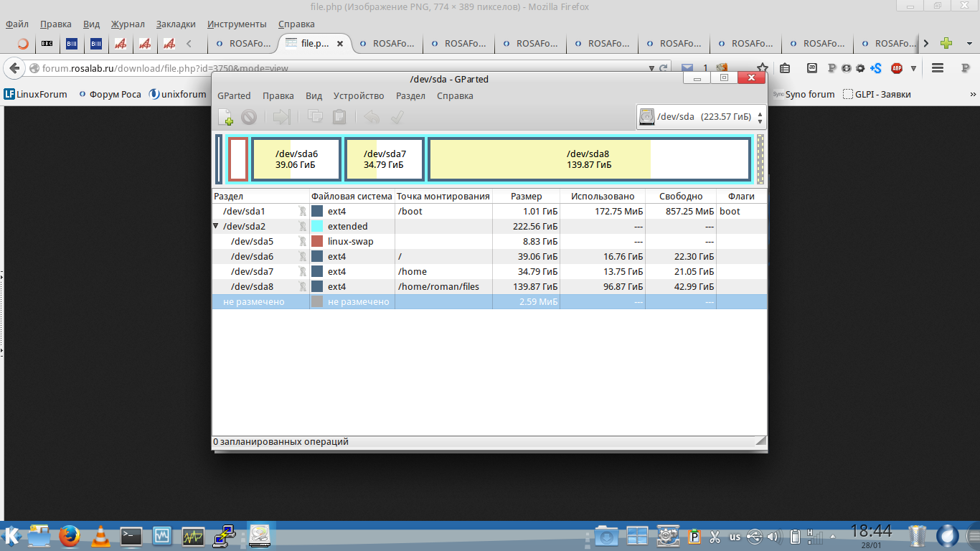Reload the page using Firefox's reload icon
The image size is (980, 551).
[664, 69]
